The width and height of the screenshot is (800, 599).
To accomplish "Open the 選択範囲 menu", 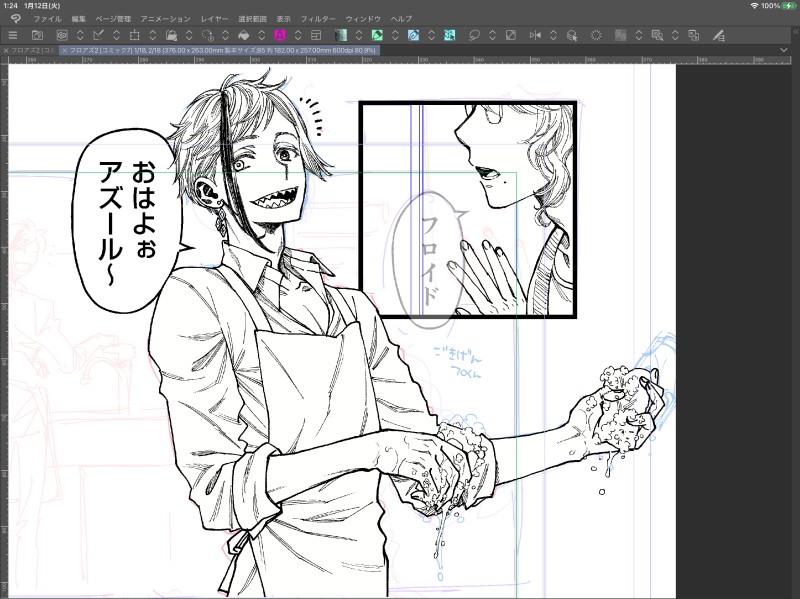I will click(252, 19).
